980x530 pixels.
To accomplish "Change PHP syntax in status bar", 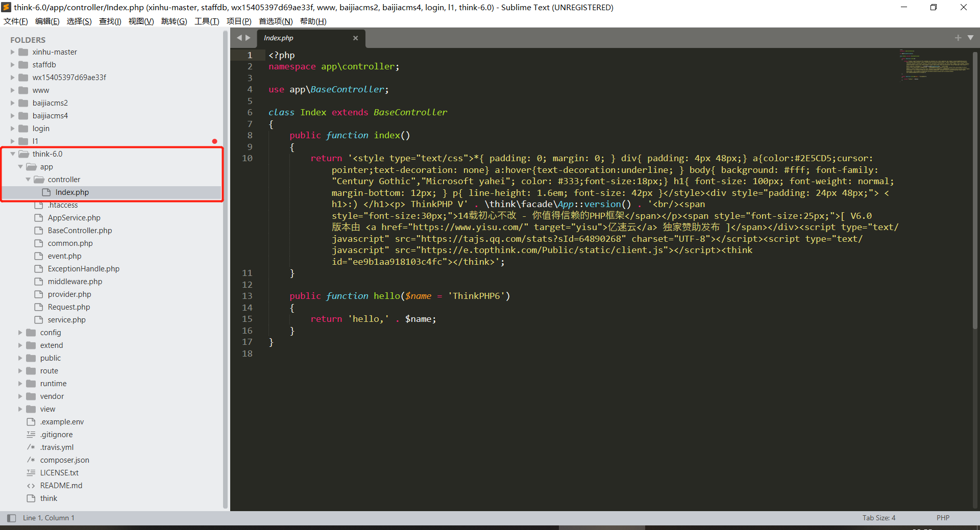I will [x=943, y=518].
